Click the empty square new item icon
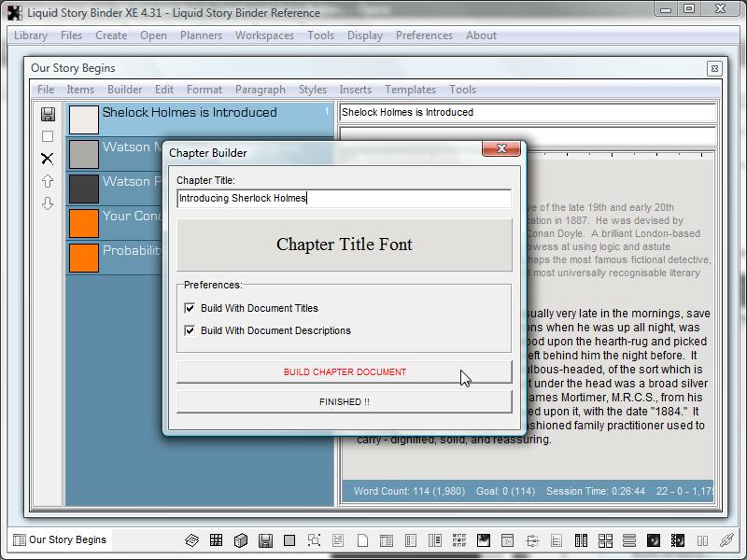The image size is (747, 560). (x=48, y=136)
